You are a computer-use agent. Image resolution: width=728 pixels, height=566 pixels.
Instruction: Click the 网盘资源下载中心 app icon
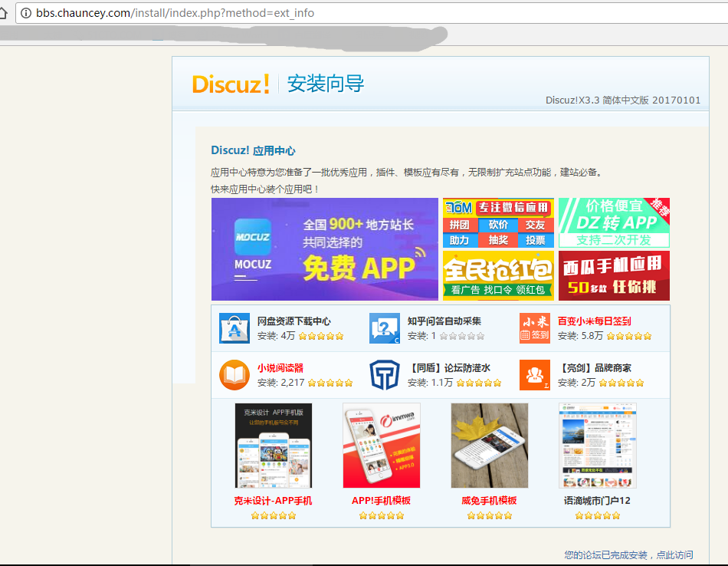point(234,328)
